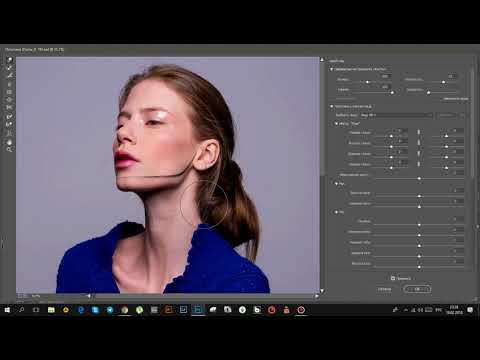Toggle link for Eye Size sliders
Image resolution: width=480 pixels, height=360 pixels.
[x=419, y=132]
